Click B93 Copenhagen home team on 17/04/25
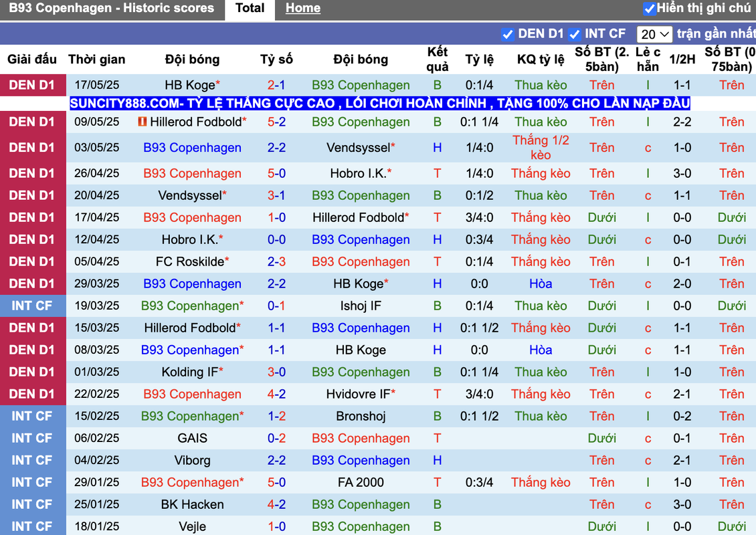The height and width of the screenshot is (535, 756). click(x=192, y=218)
